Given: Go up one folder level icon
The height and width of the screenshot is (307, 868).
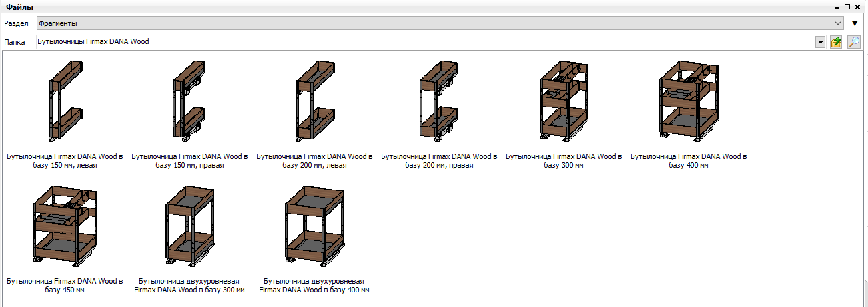Looking at the screenshot, I should [x=836, y=42].
